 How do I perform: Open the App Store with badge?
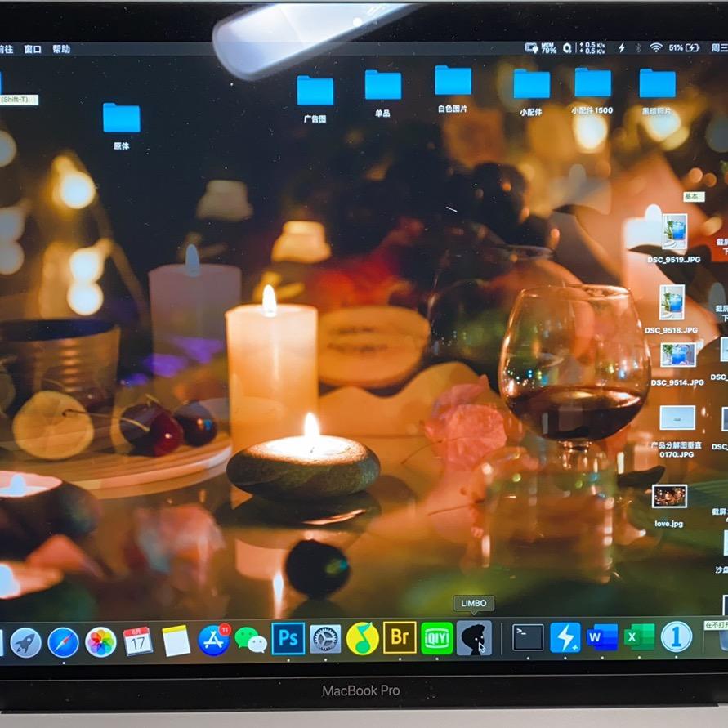(x=214, y=639)
